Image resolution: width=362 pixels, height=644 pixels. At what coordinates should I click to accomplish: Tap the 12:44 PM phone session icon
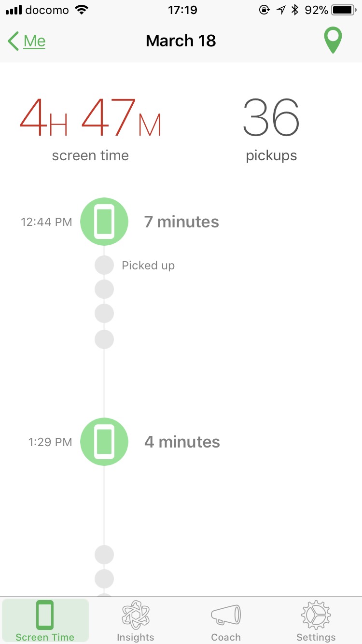[x=104, y=222]
